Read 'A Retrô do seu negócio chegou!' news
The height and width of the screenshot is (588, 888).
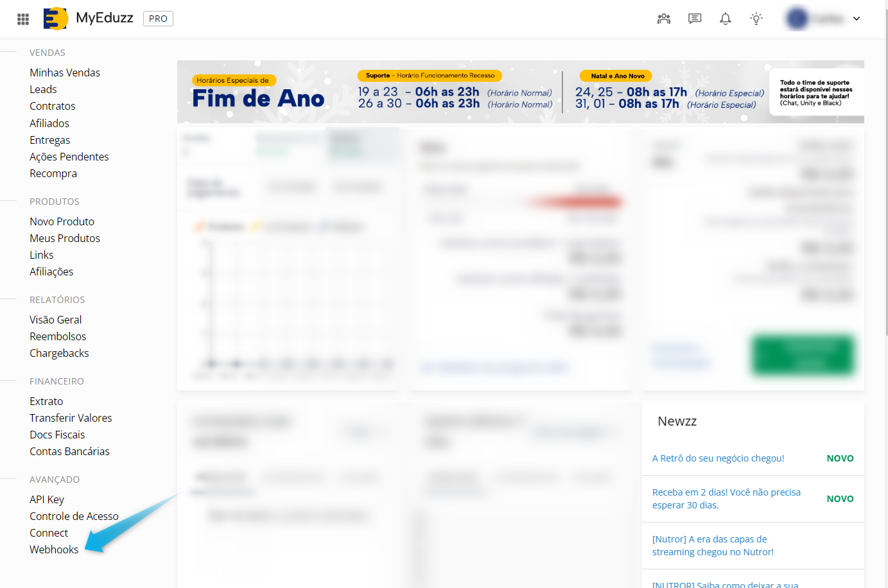[718, 458]
